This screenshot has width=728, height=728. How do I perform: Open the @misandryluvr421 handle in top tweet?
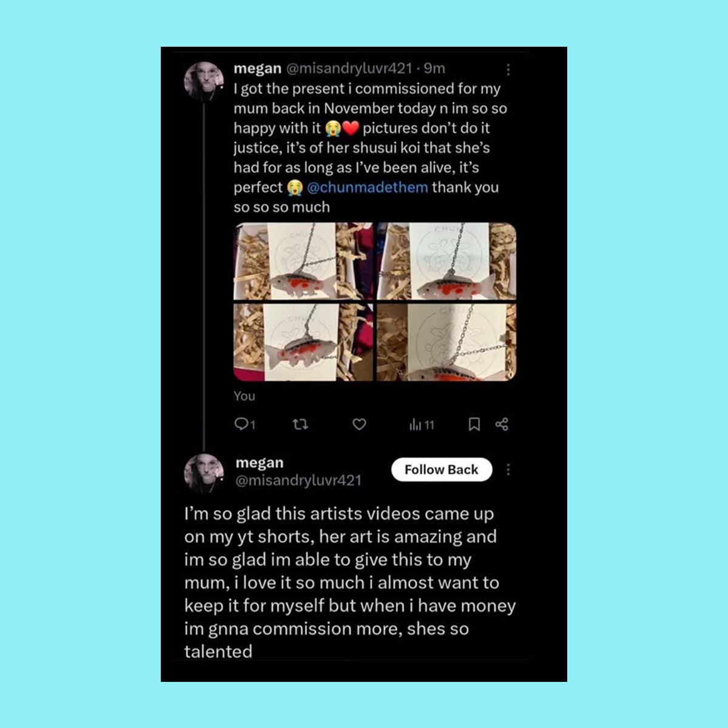[349, 69]
